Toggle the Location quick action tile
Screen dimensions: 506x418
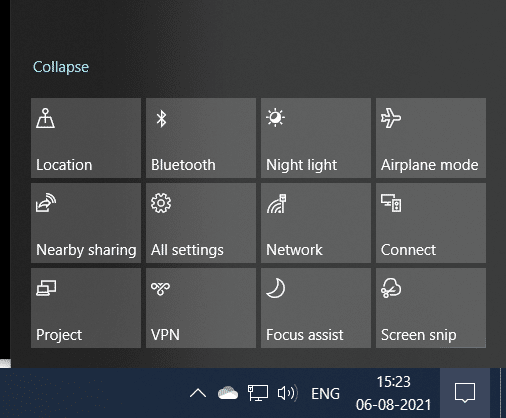click(86, 138)
